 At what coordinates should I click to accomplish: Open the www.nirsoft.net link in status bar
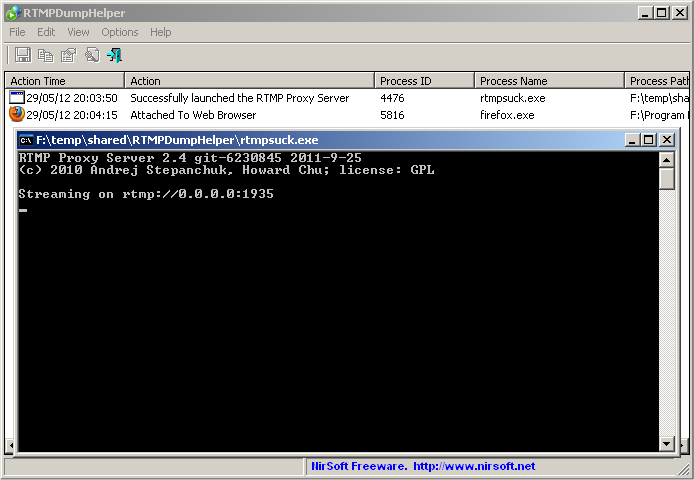(x=474, y=466)
